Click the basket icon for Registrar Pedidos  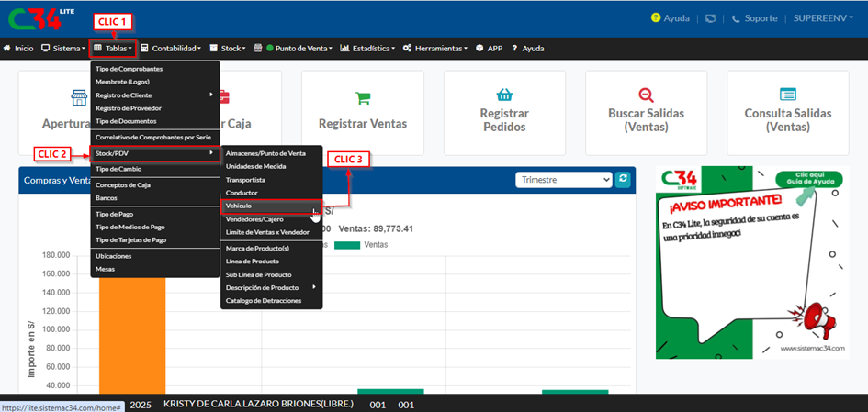tap(503, 95)
